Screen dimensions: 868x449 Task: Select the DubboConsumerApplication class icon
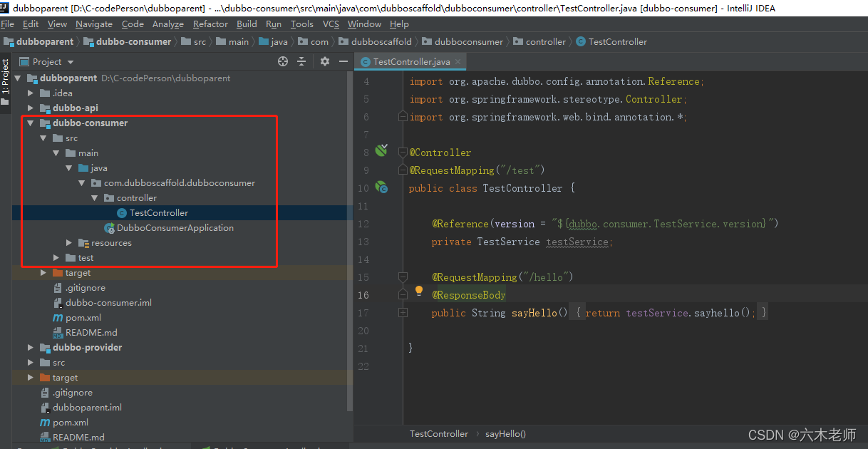(109, 228)
